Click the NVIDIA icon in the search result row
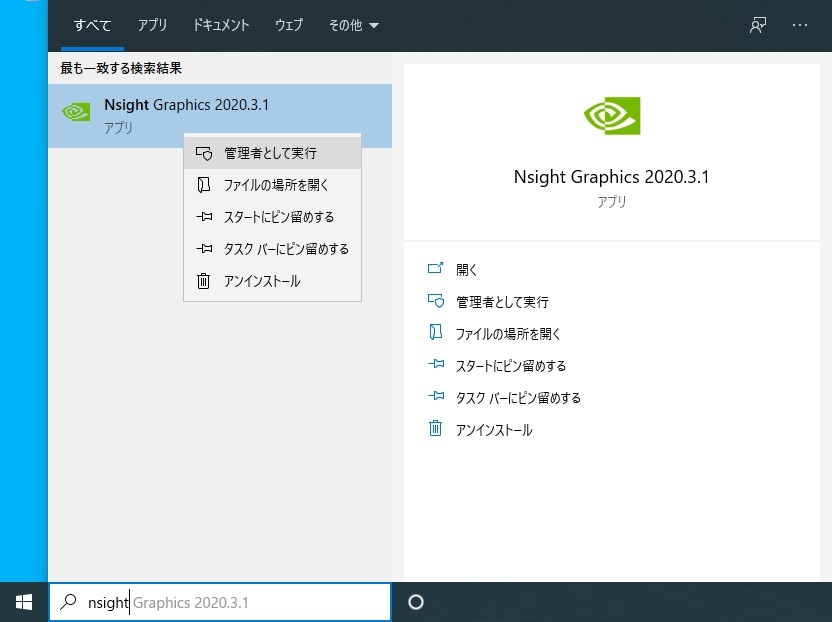The image size is (832, 622). click(x=76, y=112)
